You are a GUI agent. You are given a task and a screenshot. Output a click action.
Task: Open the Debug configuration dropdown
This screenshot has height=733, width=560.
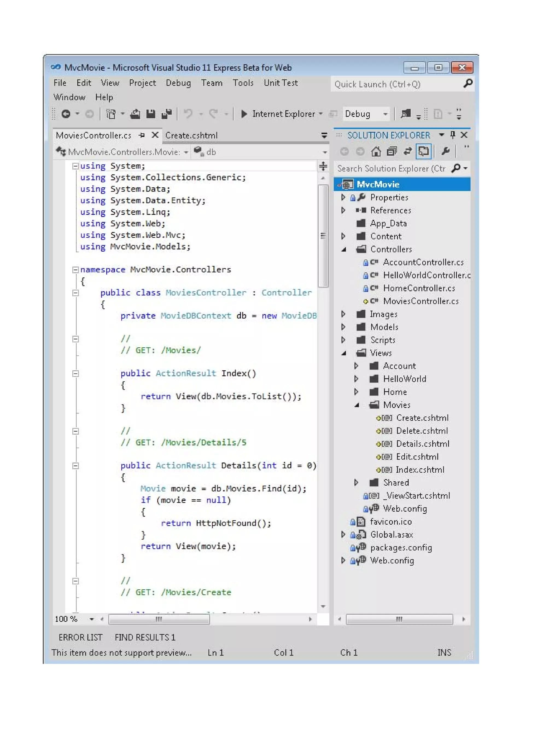click(x=385, y=114)
